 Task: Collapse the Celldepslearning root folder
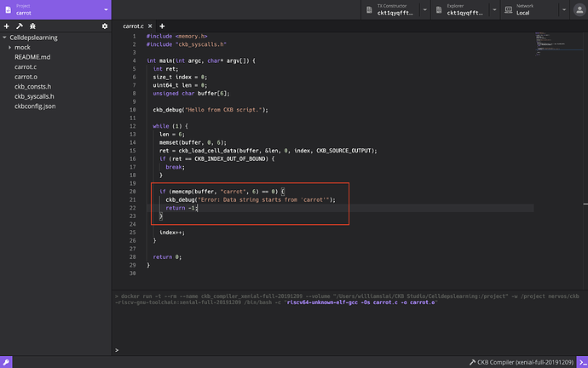pyautogui.click(x=4, y=37)
